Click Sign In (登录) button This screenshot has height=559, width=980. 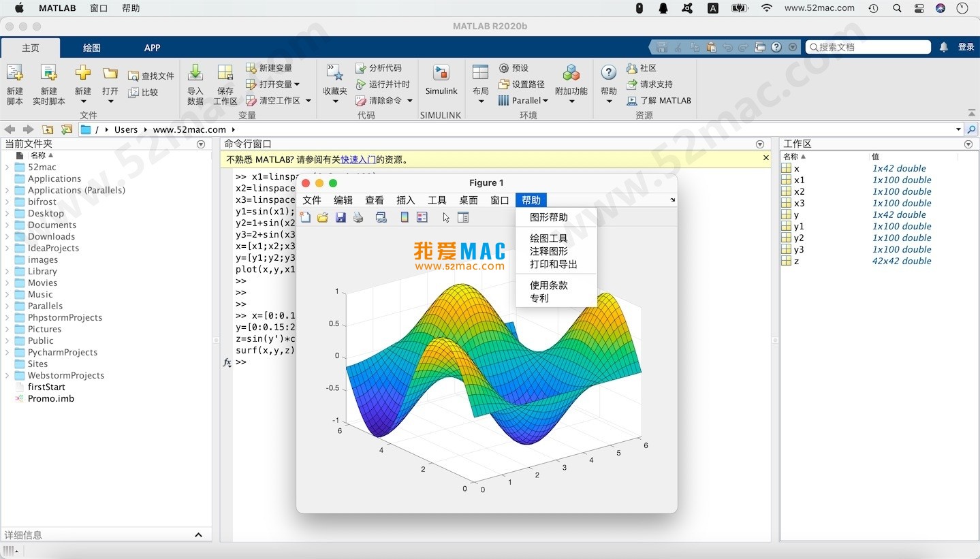pos(966,47)
